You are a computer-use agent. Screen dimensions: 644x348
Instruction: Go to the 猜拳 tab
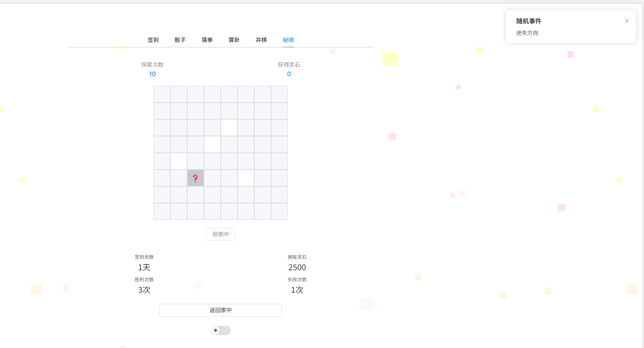click(207, 40)
